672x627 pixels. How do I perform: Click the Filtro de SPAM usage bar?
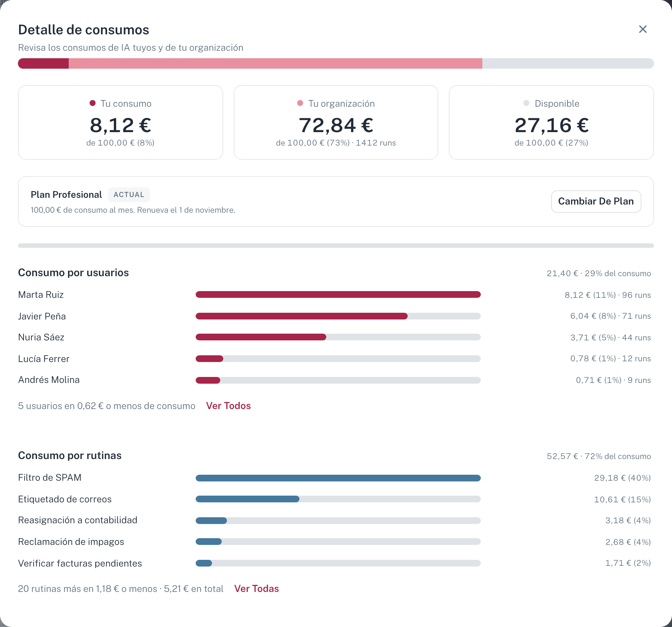[x=338, y=478]
